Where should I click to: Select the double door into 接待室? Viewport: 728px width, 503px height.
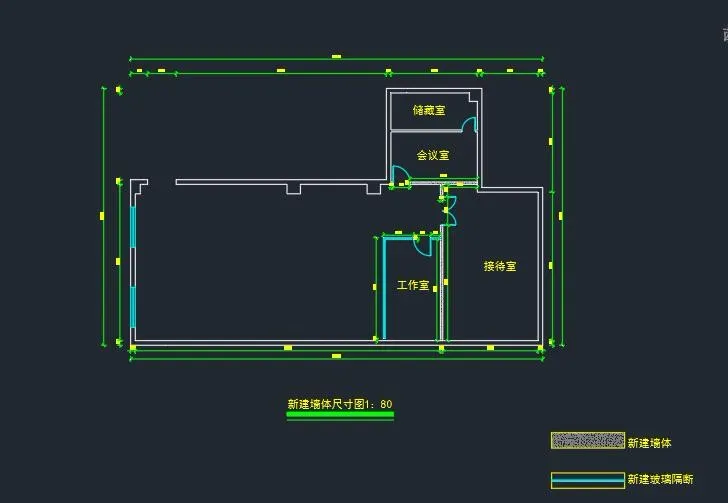[450, 210]
